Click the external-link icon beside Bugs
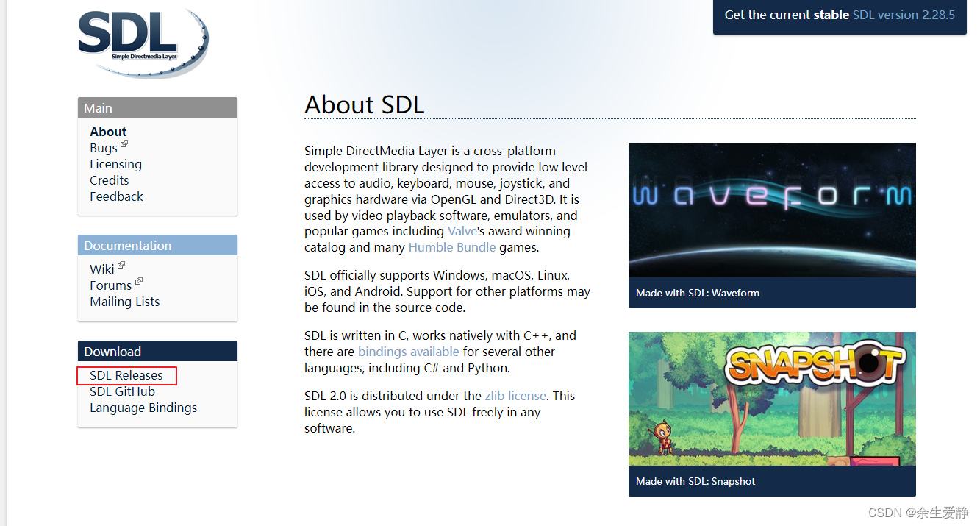This screenshot has width=980, height=526. tap(124, 144)
